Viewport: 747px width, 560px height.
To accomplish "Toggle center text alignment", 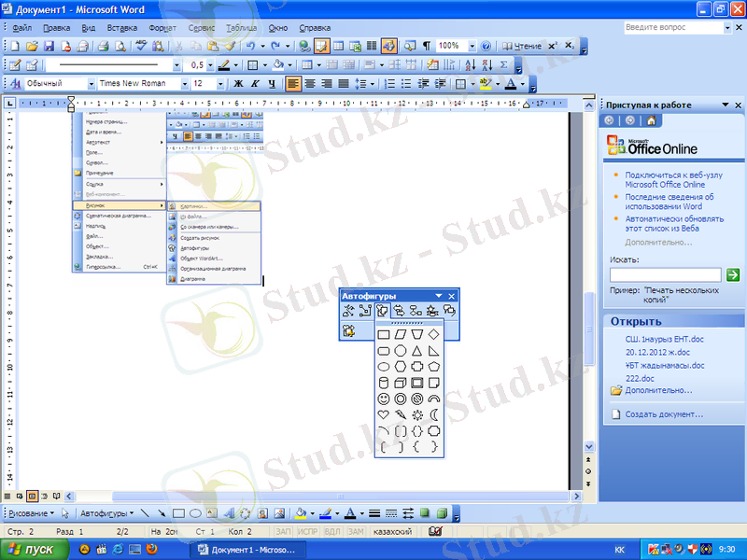I will pos(310,83).
